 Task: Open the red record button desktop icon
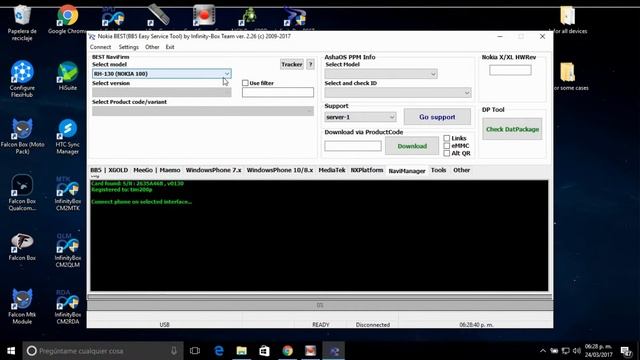(204, 16)
